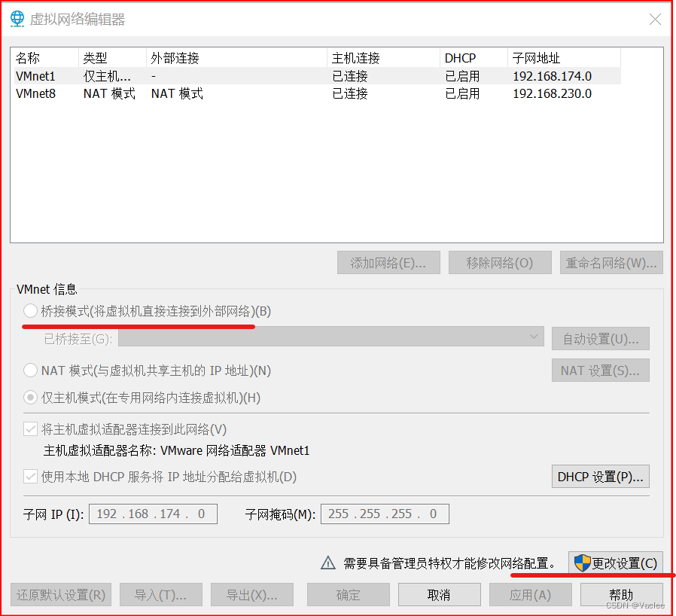The width and height of the screenshot is (676, 616).
Task: Open NAT 设置(S) button
Action: coord(600,370)
